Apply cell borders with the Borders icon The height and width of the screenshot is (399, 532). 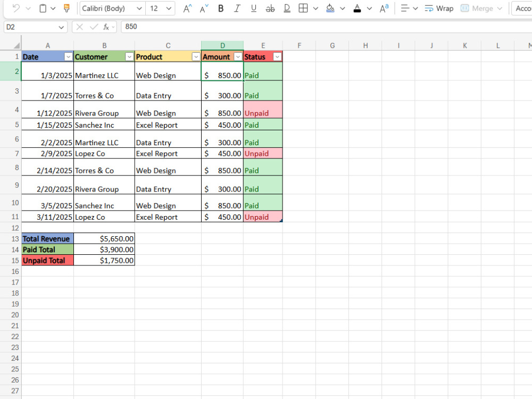303,9
